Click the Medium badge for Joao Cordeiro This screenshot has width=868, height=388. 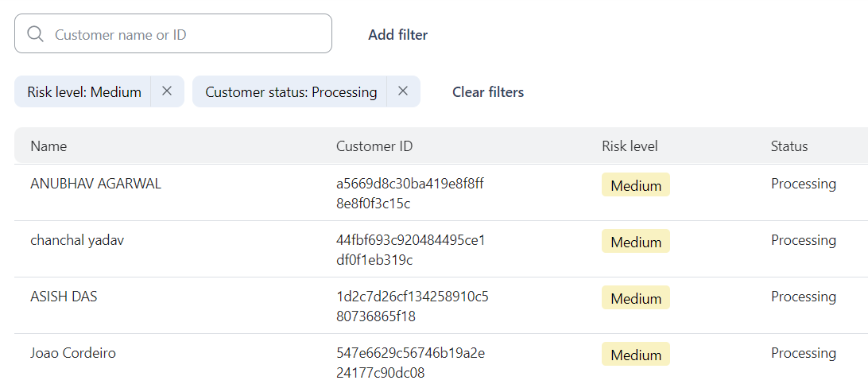tap(636, 355)
